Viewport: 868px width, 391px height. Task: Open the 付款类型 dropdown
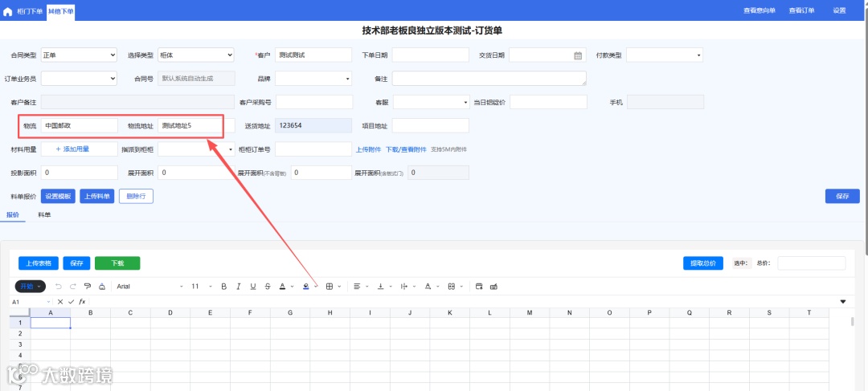(665, 55)
